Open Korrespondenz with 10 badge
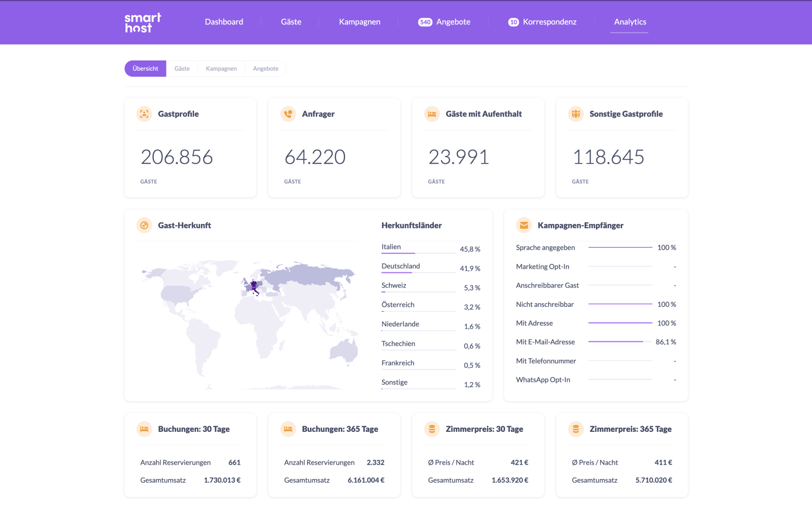 pyautogui.click(x=543, y=22)
